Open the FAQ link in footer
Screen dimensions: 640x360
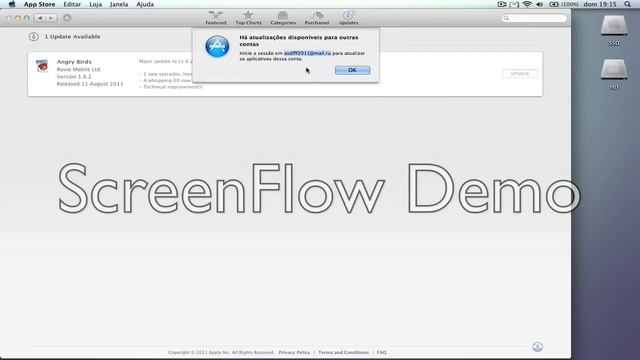point(382,352)
